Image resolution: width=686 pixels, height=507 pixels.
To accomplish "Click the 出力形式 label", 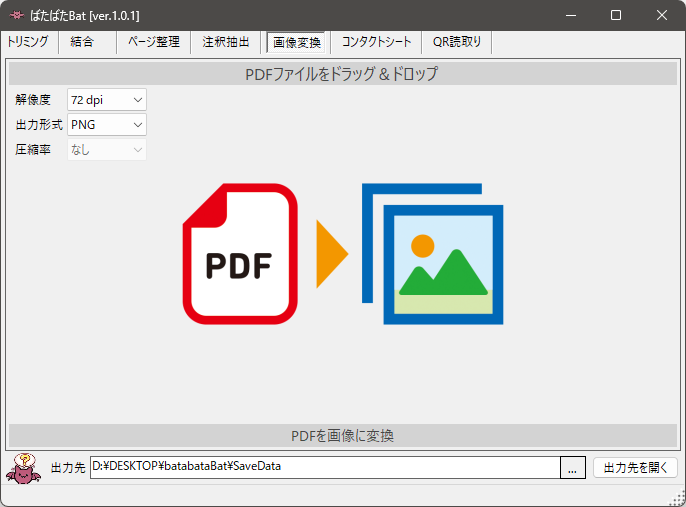I will pyautogui.click(x=39, y=125).
